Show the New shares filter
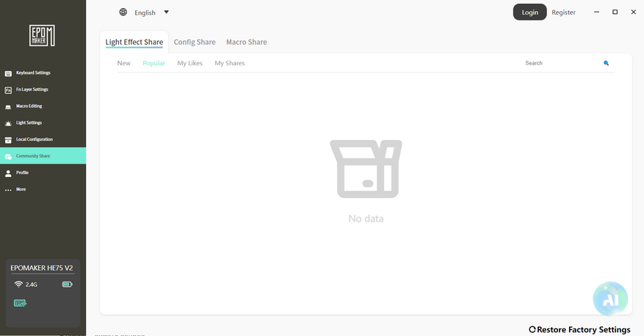The width and height of the screenshot is (644, 336). (123, 63)
